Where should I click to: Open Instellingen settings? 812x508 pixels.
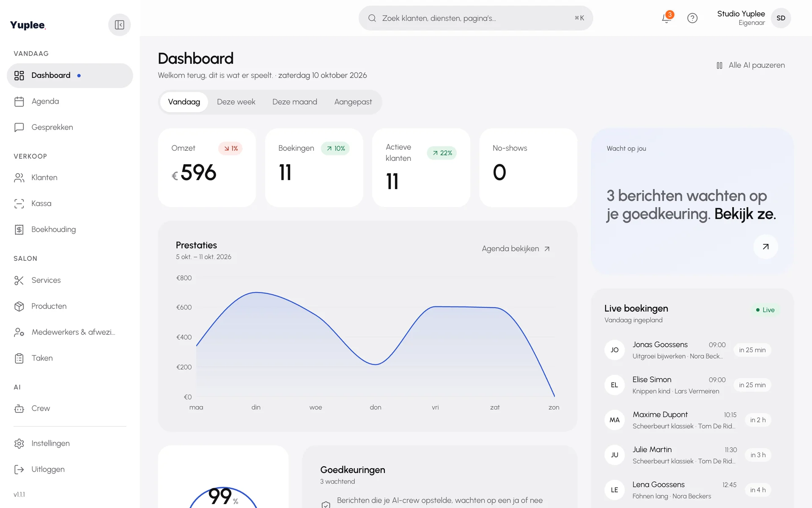pyautogui.click(x=70, y=444)
